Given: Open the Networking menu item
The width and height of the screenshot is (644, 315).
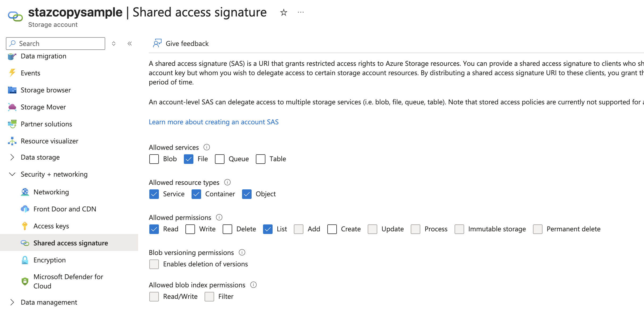Looking at the screenshot, I should (51, 192).
